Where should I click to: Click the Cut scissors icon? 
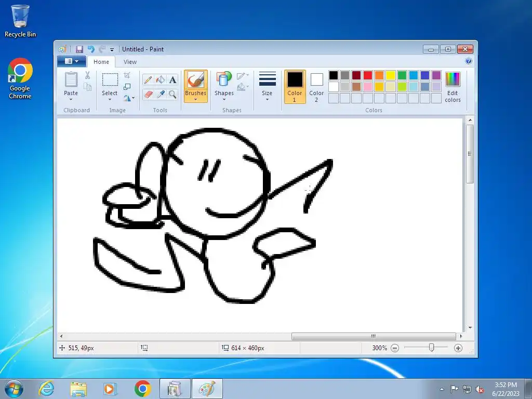point(87,75)
